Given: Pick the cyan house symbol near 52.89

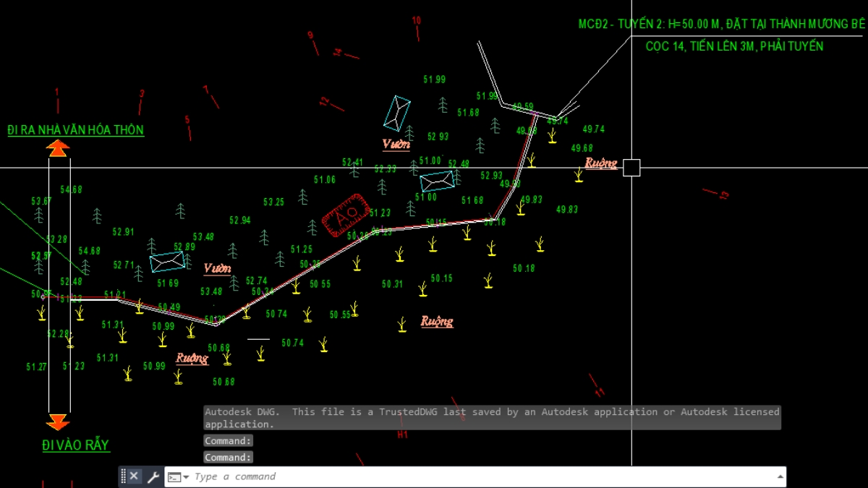Looking at the screenshot, I should click(x=167, y=261).
